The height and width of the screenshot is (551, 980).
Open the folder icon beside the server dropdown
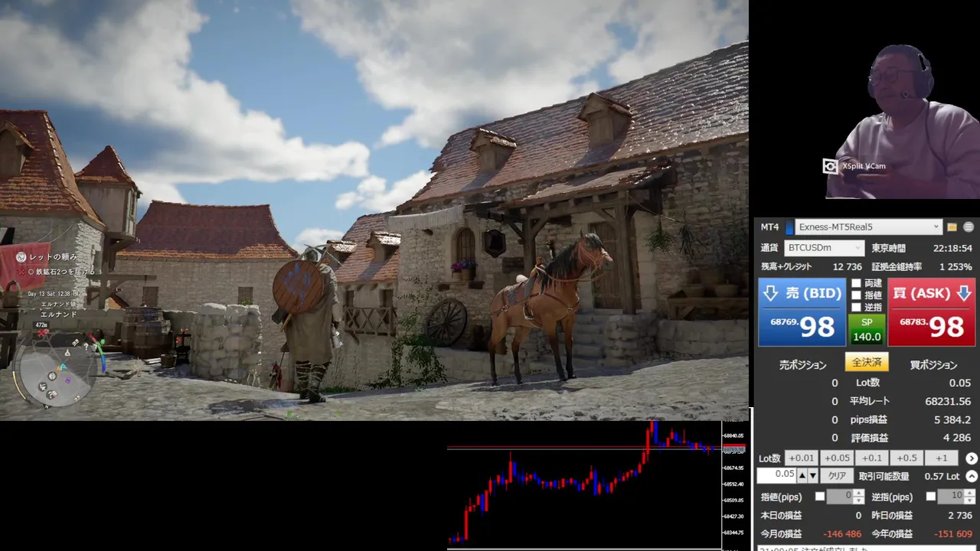(x=952, y=227)
